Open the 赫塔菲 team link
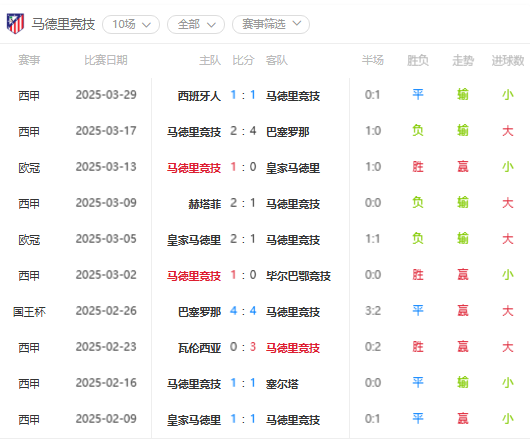The image size is (530, 442). coord(205,204)
